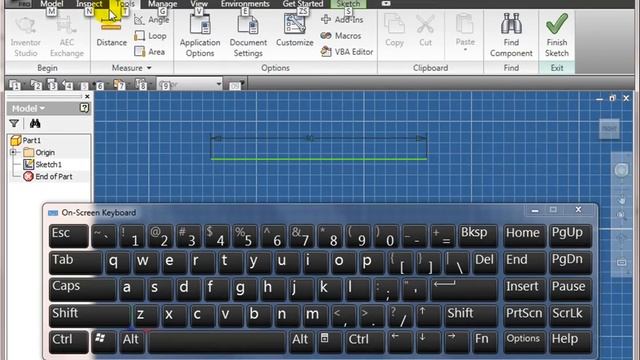640x360 pixels.
Task: Open the Get Started tab
Action: click(303, 4)
